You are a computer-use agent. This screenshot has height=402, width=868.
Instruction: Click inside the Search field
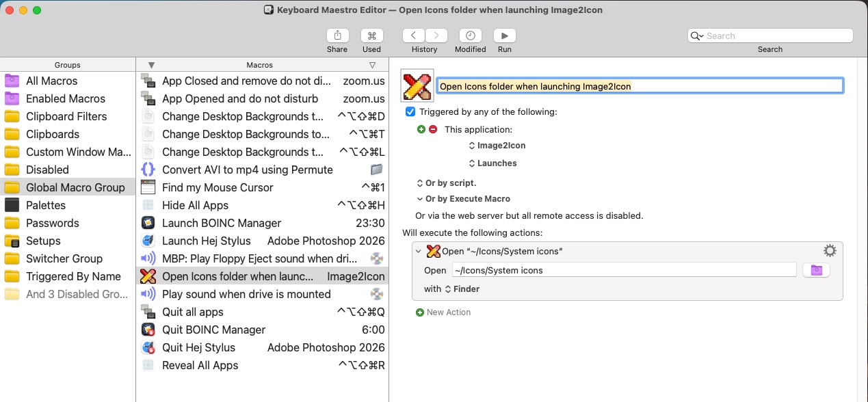click(770, 35)
